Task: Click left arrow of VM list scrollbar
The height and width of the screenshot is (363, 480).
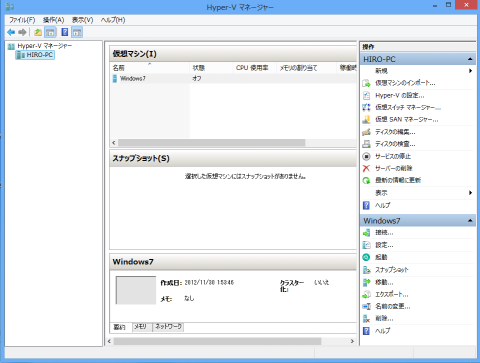Action: pos(114,143)
